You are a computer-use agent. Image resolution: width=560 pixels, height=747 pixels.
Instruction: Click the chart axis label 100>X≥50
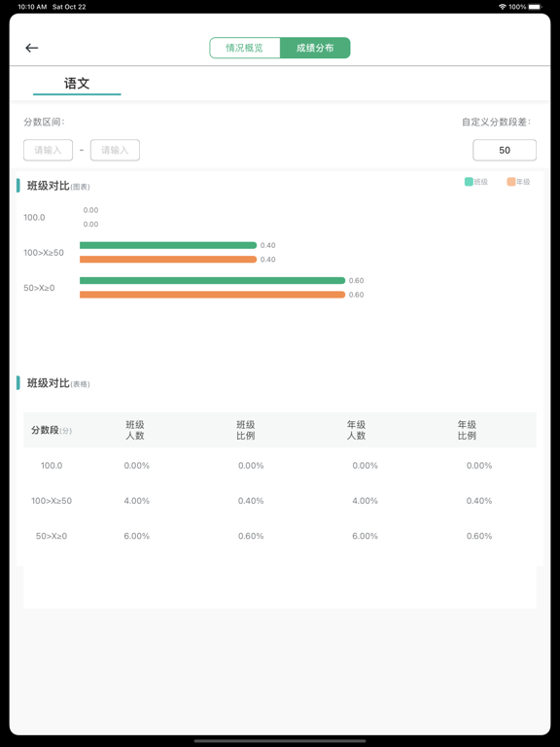tap(44, 253)
